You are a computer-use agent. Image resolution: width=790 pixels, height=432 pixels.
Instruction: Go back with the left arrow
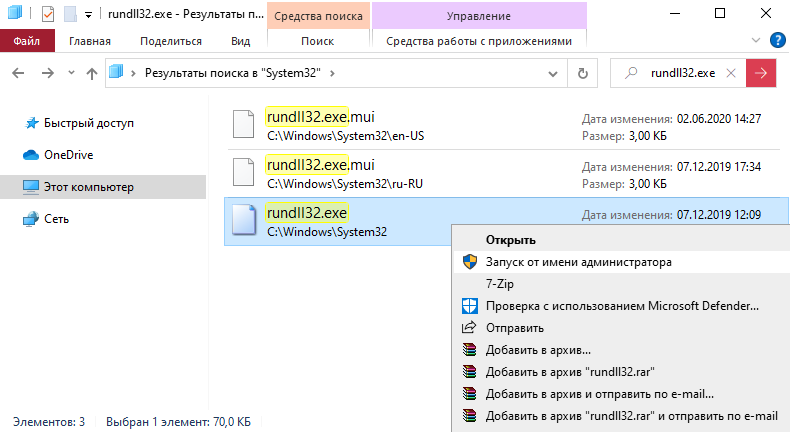pos(18,73)
